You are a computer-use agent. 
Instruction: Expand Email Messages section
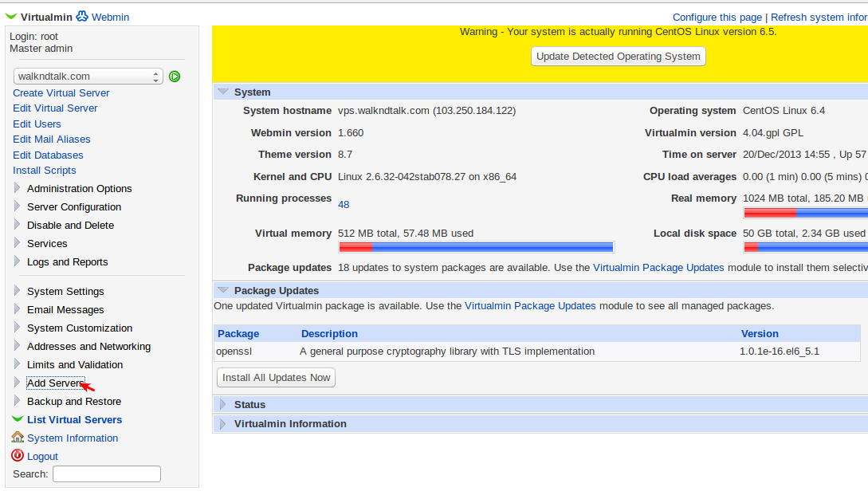click(x=65, y=309)
